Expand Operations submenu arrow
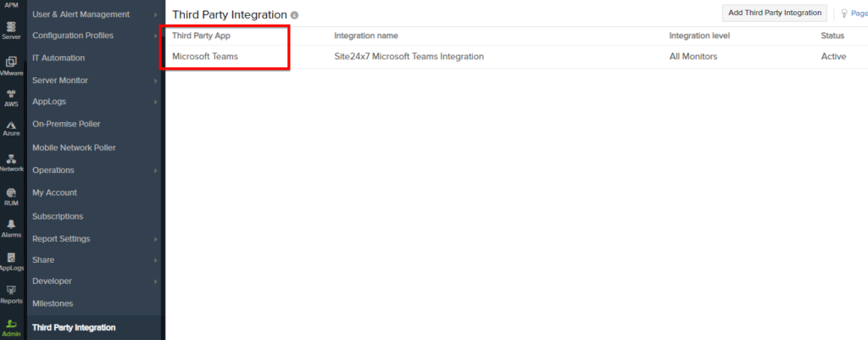The height and width of the screenshot is (340, 868). point(156,170)
